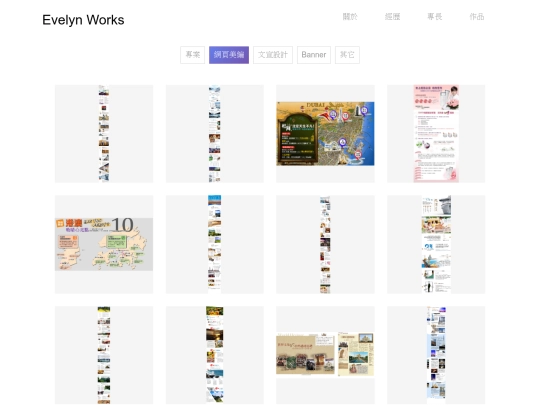This screenshot has height=405, width=540.
Task: Click the Evelyn Works site title
Action: coord(83,20)
